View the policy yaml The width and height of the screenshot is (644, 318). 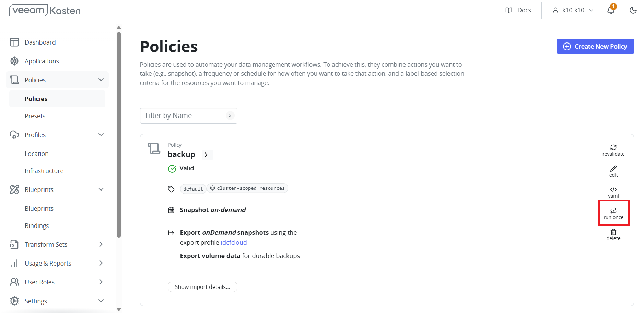click(x=613, y=192)
